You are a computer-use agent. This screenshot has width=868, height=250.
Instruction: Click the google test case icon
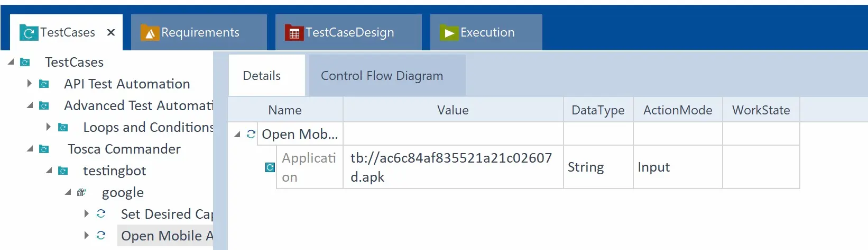click(81, 192)
